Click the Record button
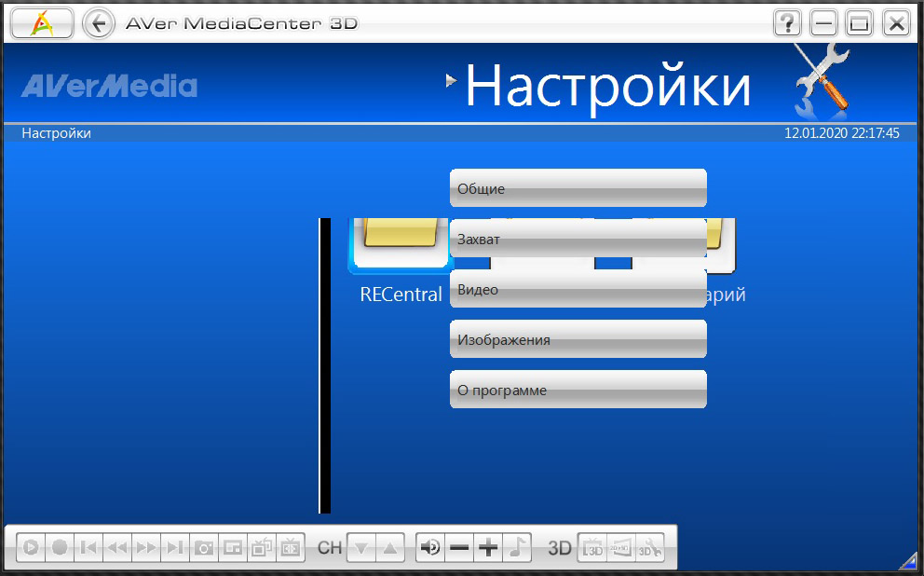This screenshot has height=576, width=924. [60, 547]
